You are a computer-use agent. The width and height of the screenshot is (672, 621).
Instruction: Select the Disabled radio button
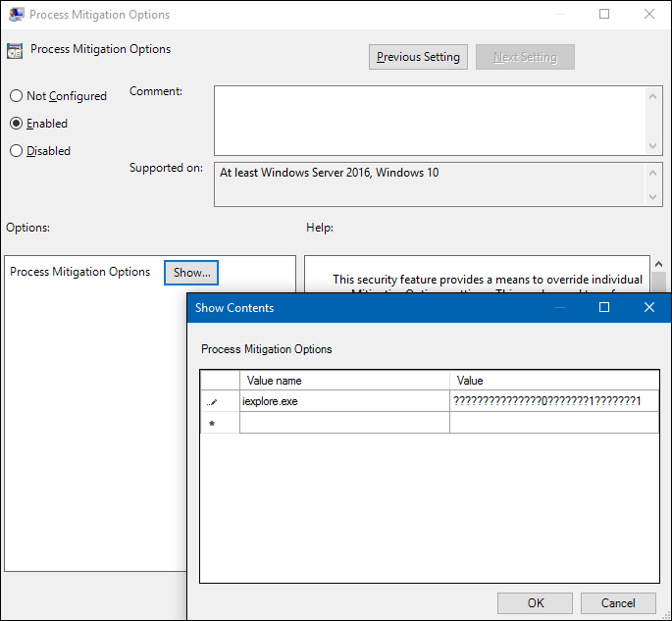(16, 151)
